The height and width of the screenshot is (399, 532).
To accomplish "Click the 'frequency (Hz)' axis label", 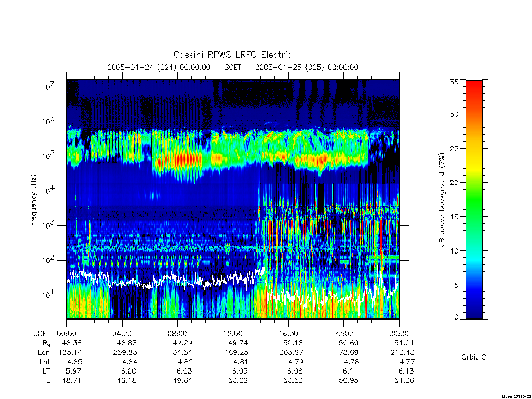I will click(33, 200).
